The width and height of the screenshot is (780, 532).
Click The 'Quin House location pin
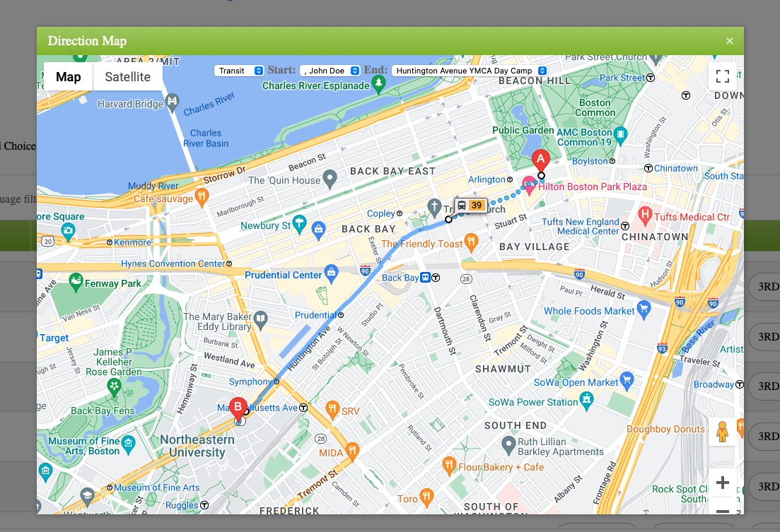[x=330, y=179]
